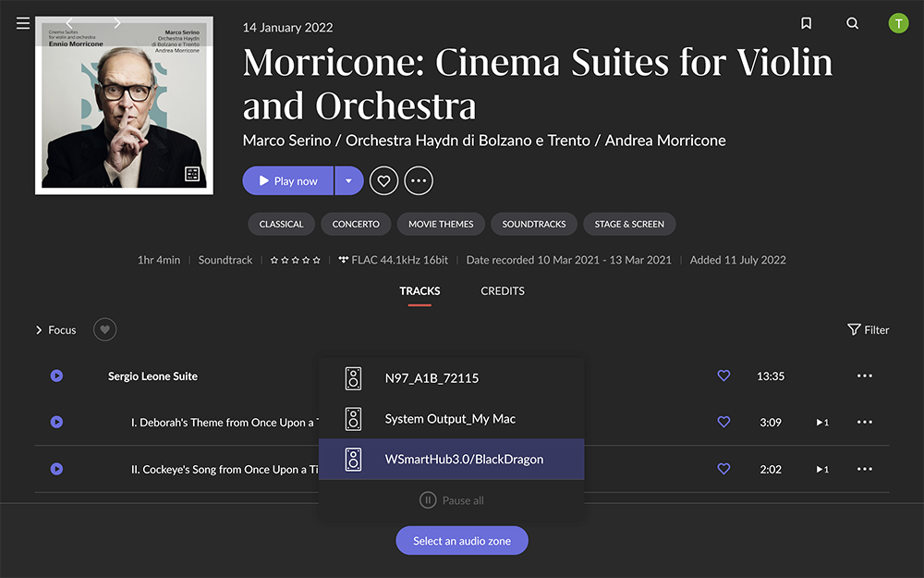Click the speaker icon beside N97_A1B_72115
924x578 pixels.
pyautogui.click(x=353, y=378)
